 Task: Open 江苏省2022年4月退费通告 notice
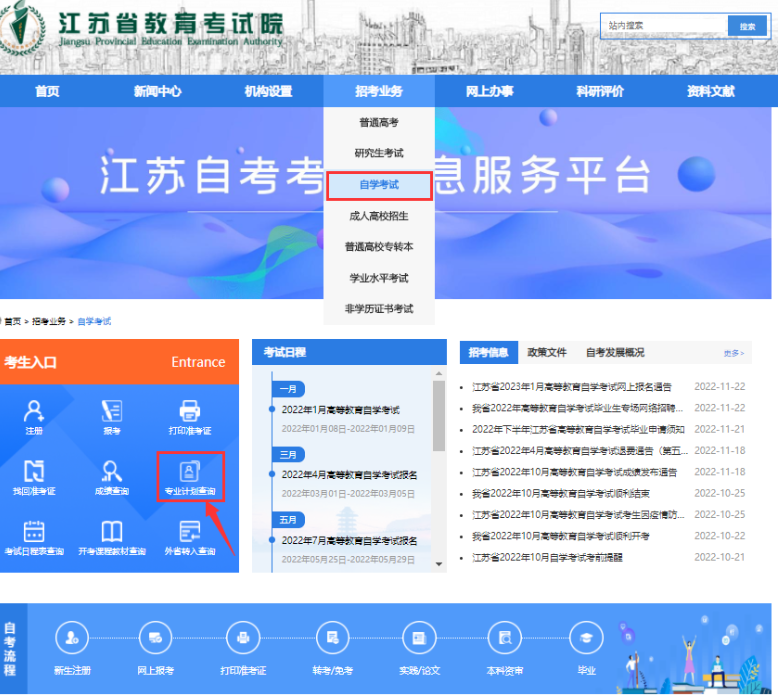580,451
